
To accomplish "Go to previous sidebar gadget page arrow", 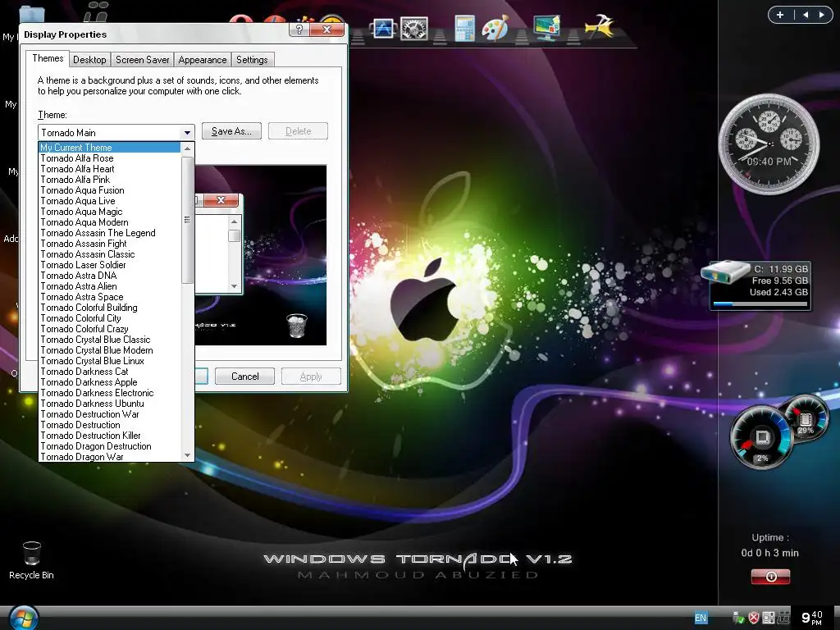I will point(806,15).
